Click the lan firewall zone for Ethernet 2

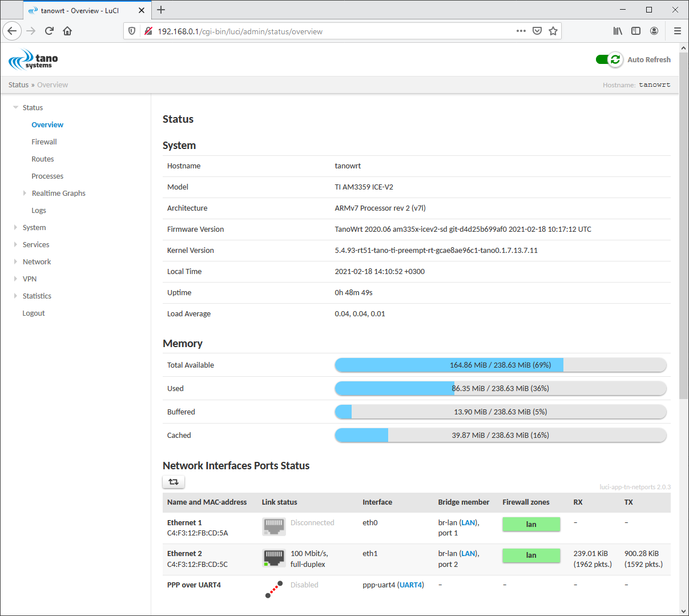coord(531,555)
